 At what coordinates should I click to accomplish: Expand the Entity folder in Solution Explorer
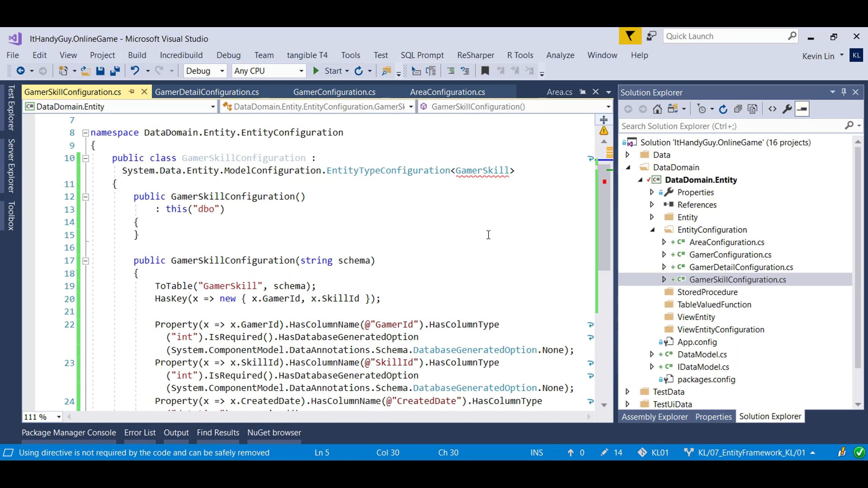coord(652,217)
